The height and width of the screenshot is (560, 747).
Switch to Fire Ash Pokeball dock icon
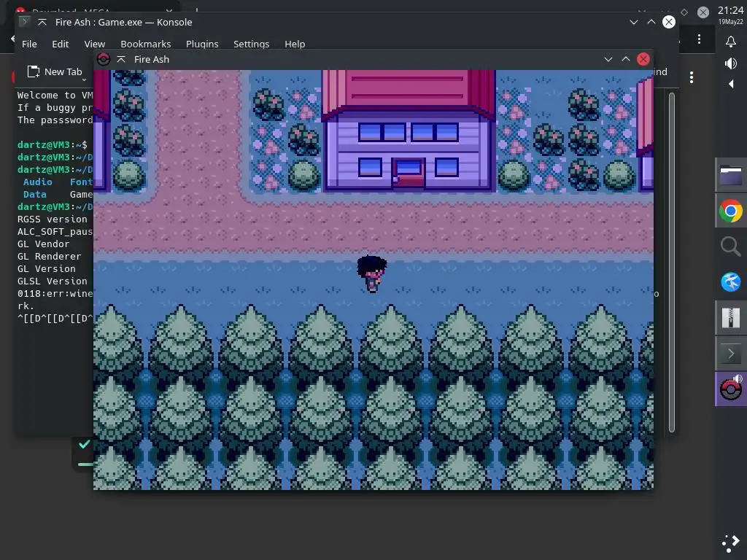pyautogui.click(x=730, y=389)
